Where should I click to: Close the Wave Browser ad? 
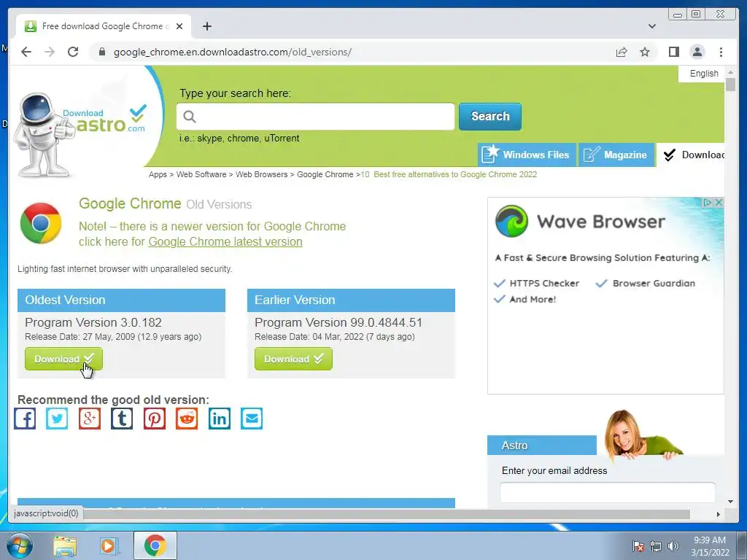tap(719, 203)
